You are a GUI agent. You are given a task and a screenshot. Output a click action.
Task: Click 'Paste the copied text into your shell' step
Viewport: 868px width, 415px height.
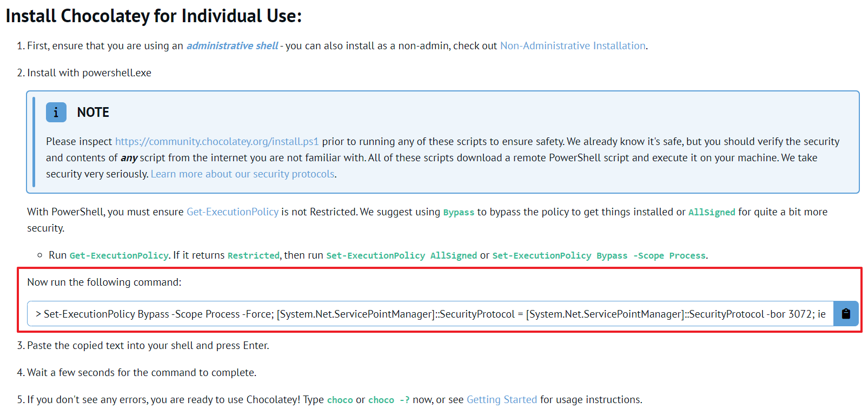point(148,345)
